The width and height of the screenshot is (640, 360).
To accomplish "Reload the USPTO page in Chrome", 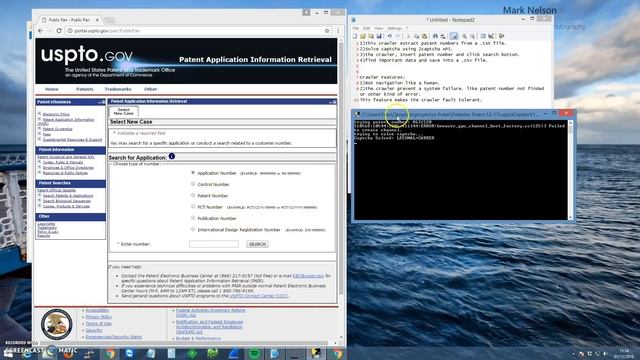I will click(x=59, y=31).
